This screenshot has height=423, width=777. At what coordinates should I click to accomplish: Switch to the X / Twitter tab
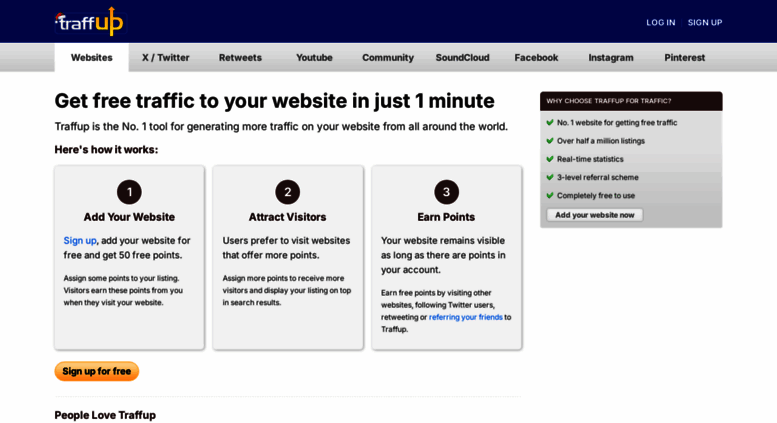point(166,57)
